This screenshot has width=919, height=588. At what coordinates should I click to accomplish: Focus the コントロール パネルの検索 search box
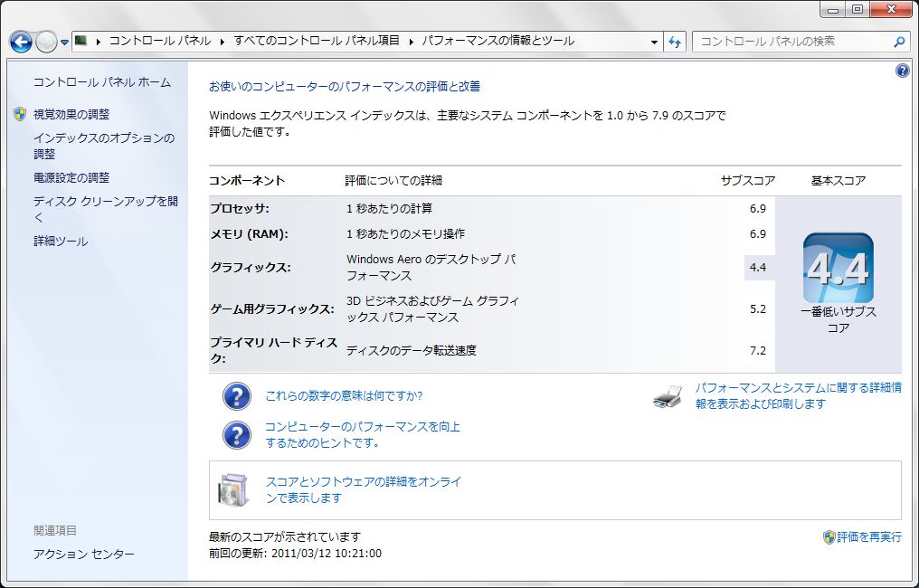pos(792,42)
